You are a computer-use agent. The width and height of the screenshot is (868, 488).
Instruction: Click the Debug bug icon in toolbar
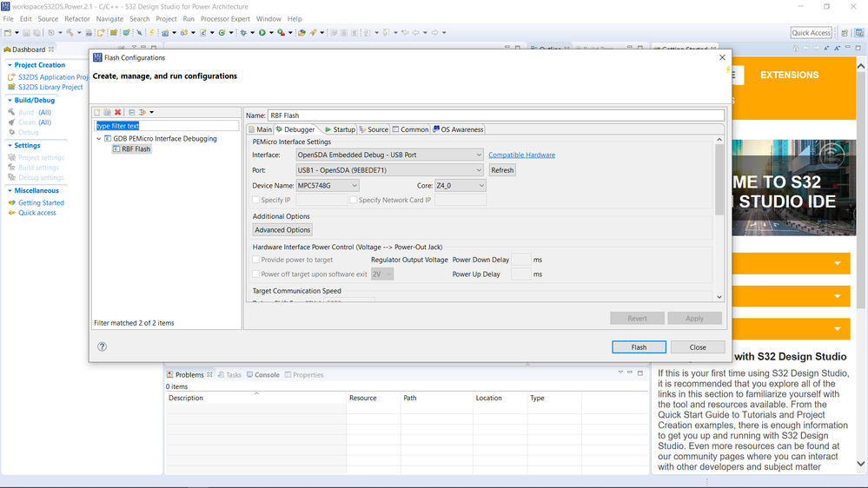click(243, 33)
